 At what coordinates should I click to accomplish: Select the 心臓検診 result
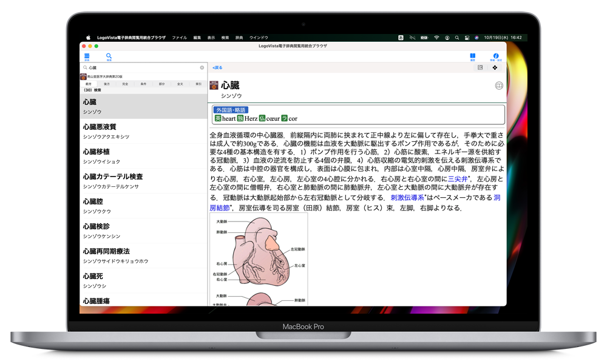[x=143, y=231]
